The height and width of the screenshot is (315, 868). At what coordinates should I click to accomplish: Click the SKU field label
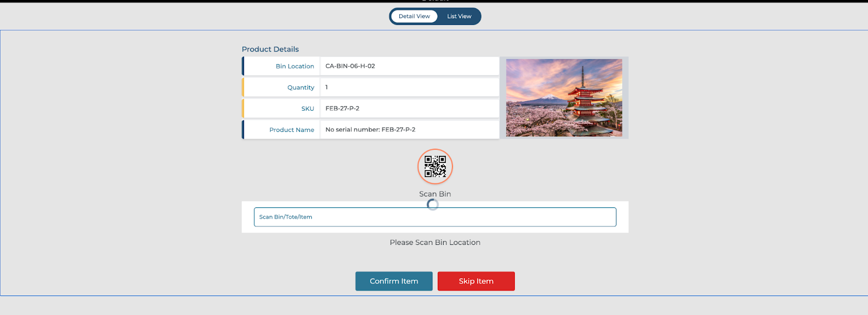click(308, 109)
